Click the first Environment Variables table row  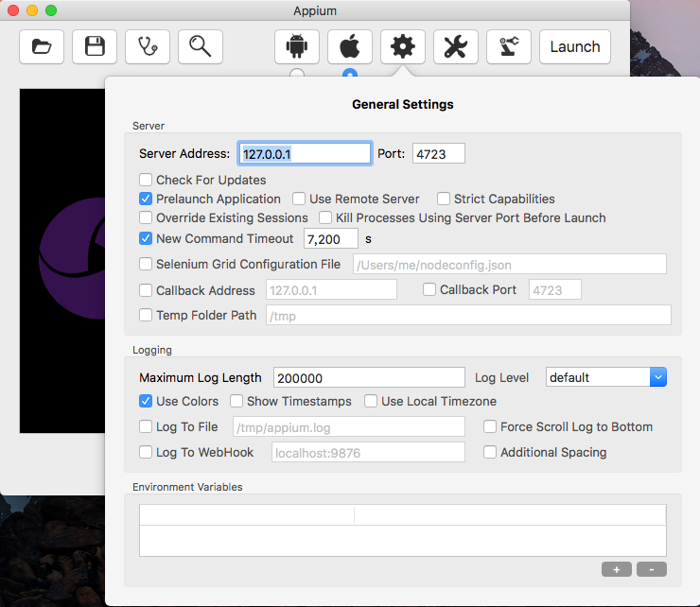403,515
